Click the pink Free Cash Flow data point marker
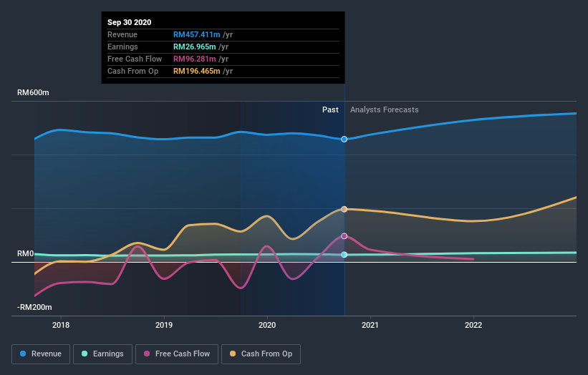The width and height of the screenshot is (588, 375). click(344, 236)
